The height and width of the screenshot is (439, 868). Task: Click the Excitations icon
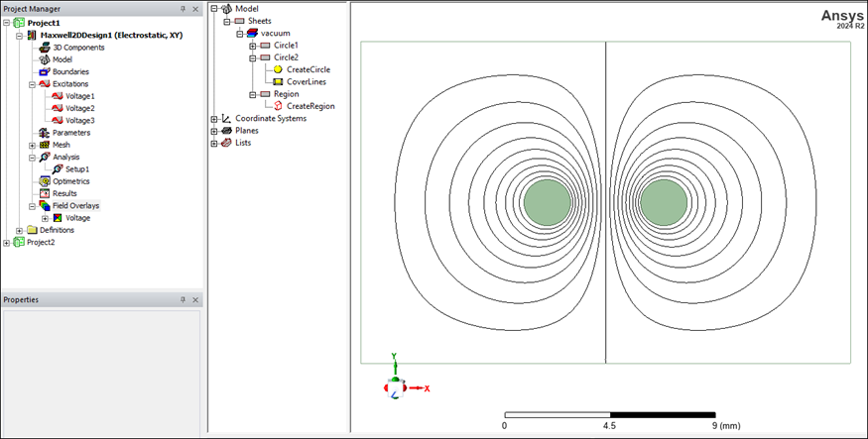tap(45, 84)
